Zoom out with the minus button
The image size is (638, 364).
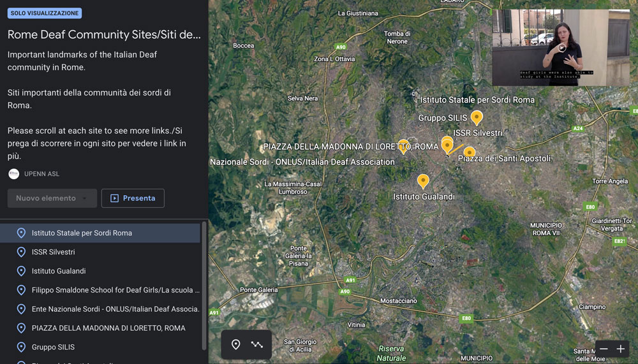pos(604,349)
